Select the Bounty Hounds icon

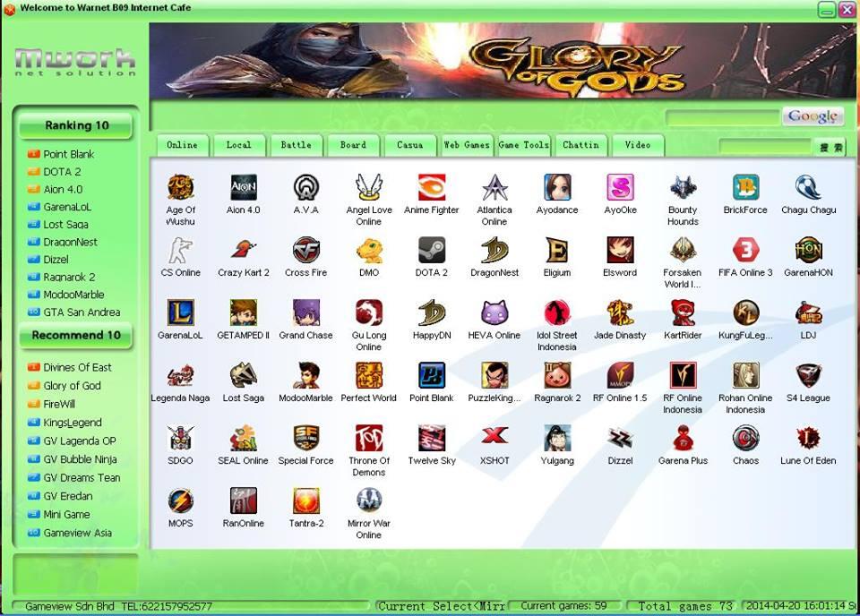click(683, 187)
